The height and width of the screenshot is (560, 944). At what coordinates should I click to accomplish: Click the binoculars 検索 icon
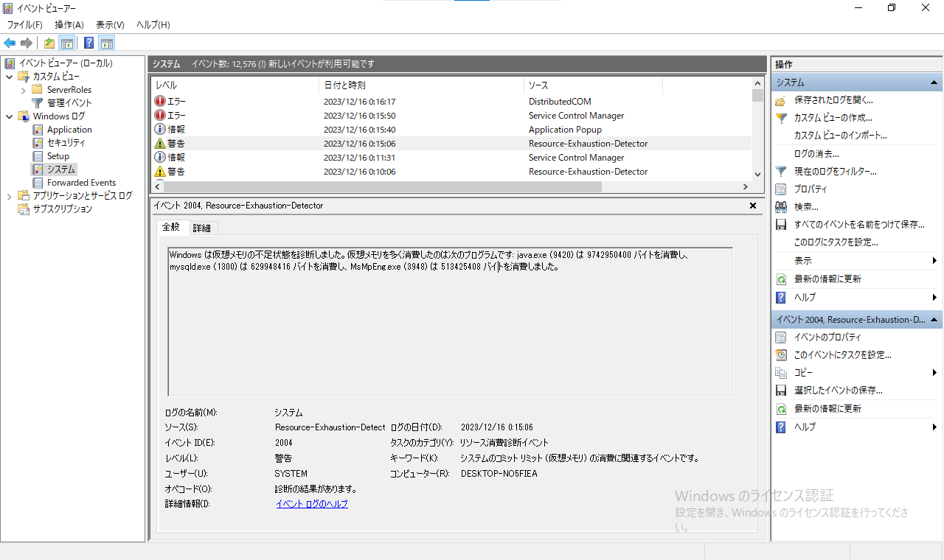pos(781,207)
